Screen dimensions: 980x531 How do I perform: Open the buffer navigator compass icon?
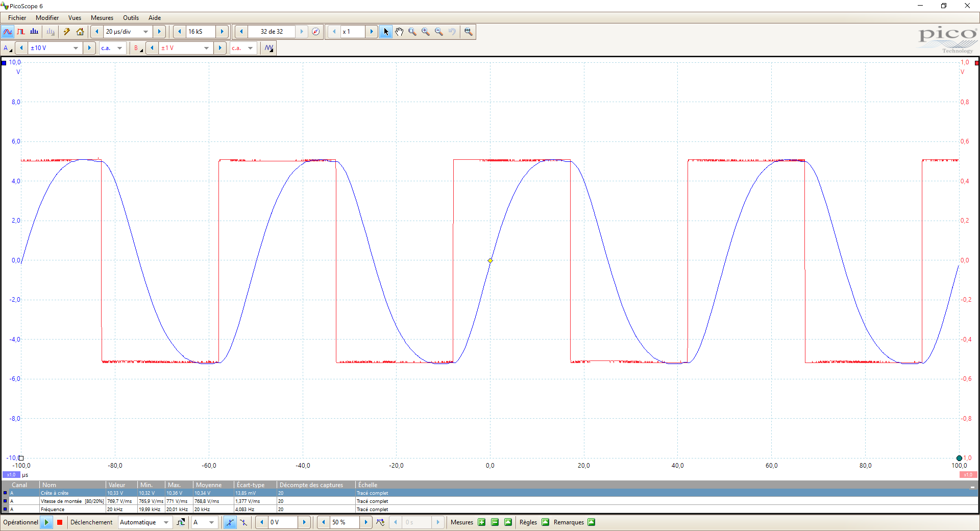(316, 32)
